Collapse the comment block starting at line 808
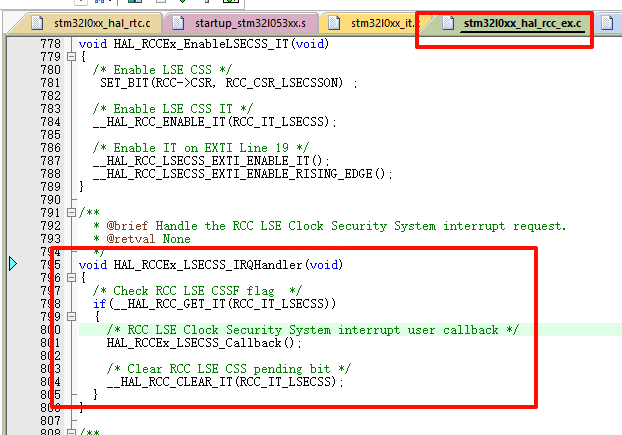Image resolution: width=622 pixels, height=435 pixels. (71, 431)
